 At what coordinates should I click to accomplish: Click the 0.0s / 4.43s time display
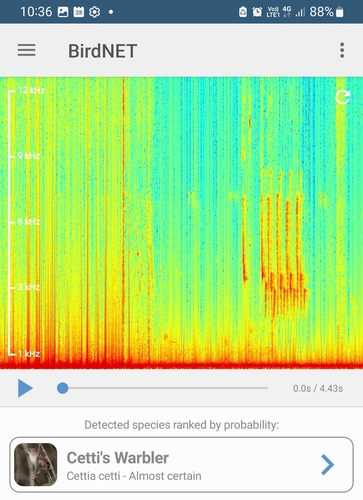point(318,388)
